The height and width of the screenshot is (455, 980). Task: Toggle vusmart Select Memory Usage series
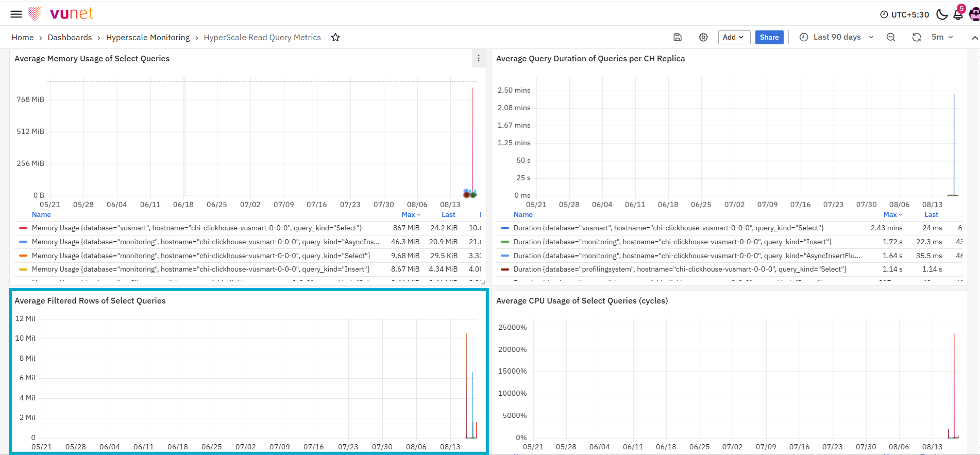[197, 228]
